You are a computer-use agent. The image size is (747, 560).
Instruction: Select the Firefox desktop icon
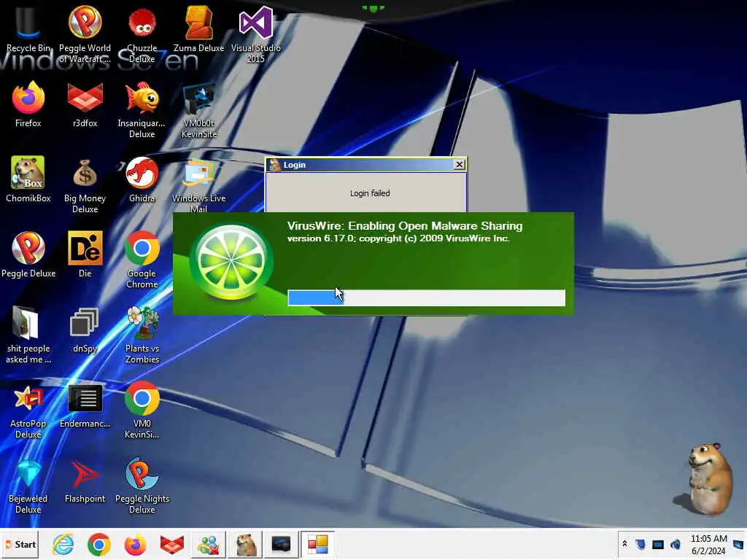tap(28, 105)
